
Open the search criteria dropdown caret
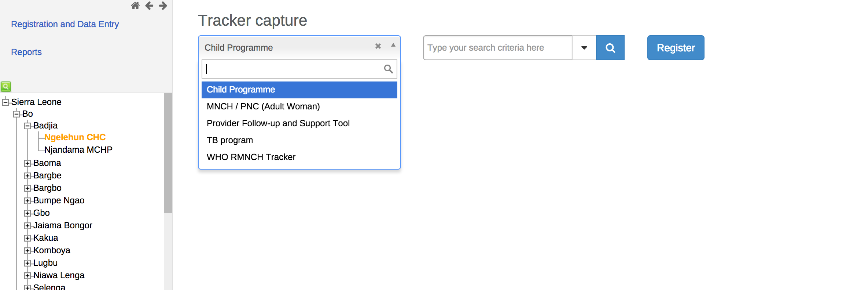coord(584,48)
